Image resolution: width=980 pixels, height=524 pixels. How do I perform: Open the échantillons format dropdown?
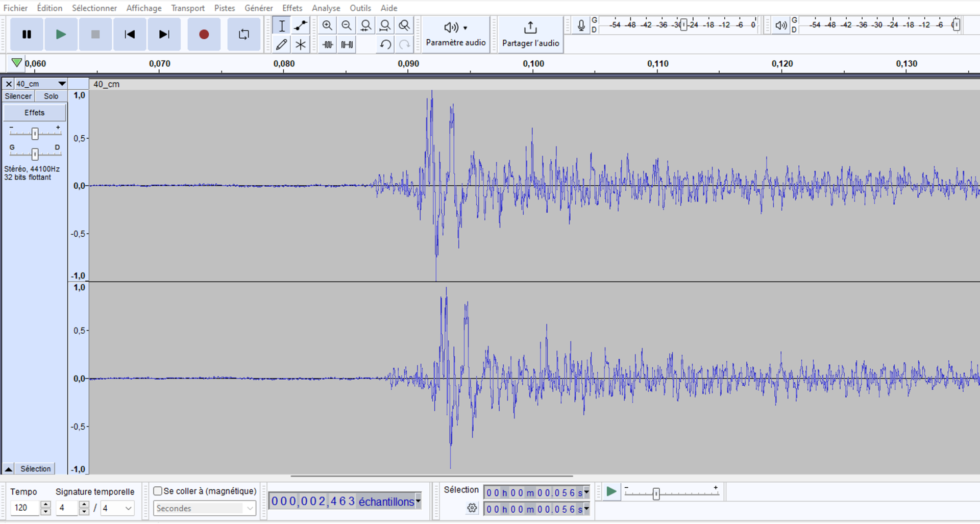pyautogui.click(x=418, y=502)
